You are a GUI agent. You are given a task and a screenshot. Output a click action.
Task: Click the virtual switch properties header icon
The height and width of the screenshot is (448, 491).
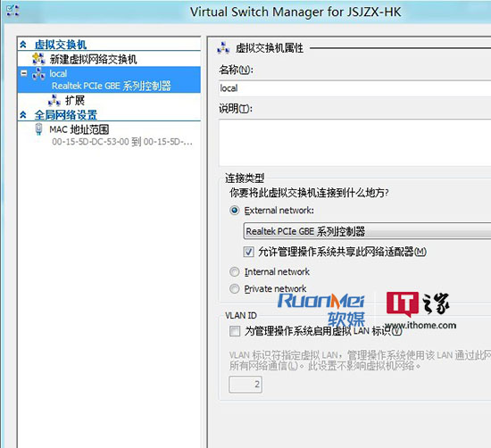[x=223, y=48]
